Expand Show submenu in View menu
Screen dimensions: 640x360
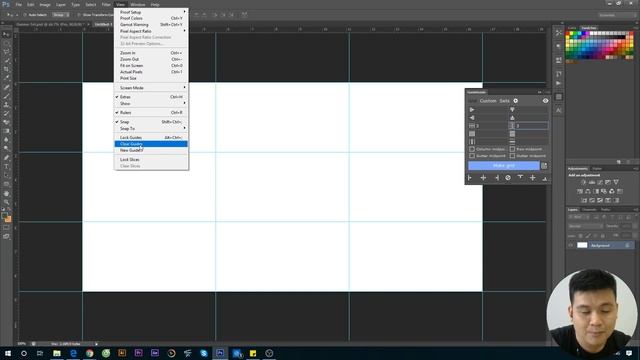tap(151, 103)
